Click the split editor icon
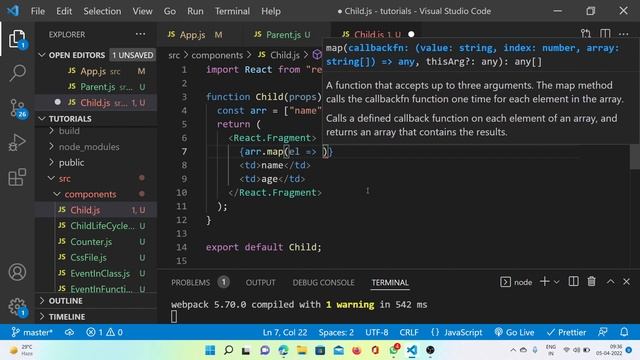 [605, 34]
